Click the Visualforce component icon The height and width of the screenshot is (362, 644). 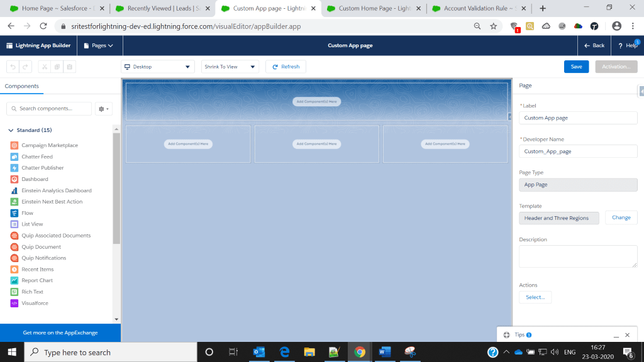coord(14,303)
